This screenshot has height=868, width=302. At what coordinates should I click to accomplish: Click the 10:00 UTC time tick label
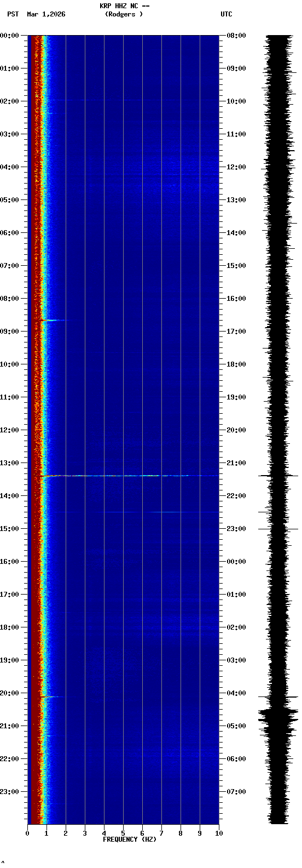236,101
